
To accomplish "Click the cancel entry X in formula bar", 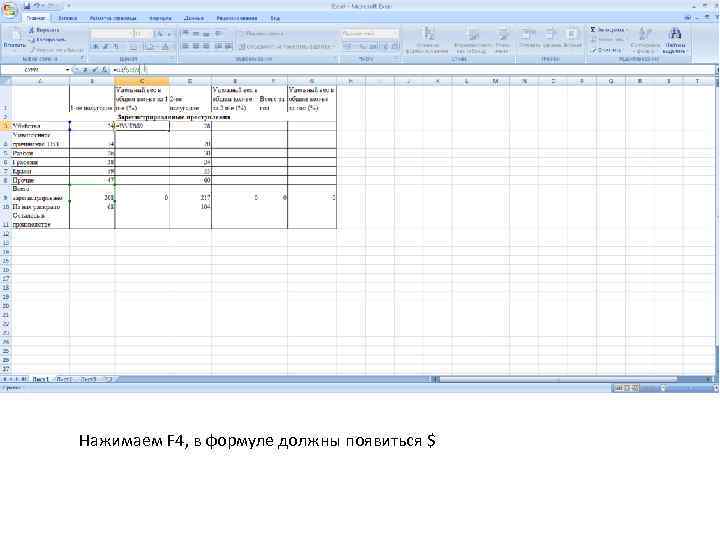I will click(x=85, y=70).
